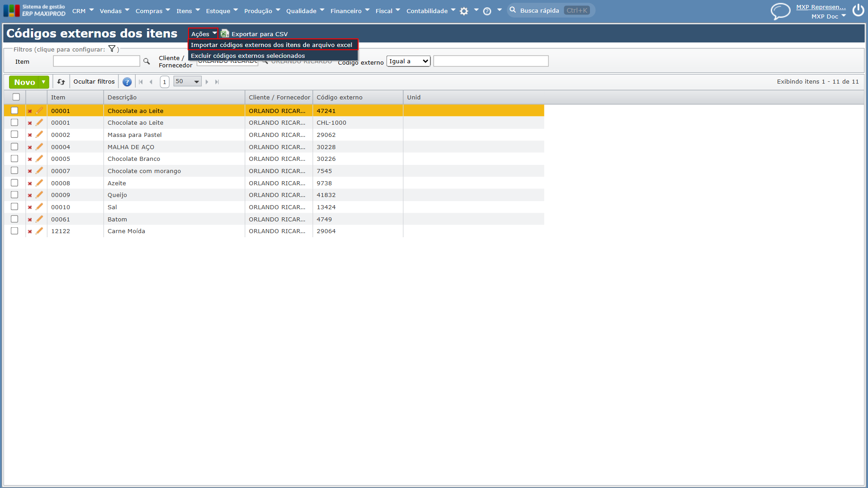Open the Estoque menu

[x=222, y=11]
